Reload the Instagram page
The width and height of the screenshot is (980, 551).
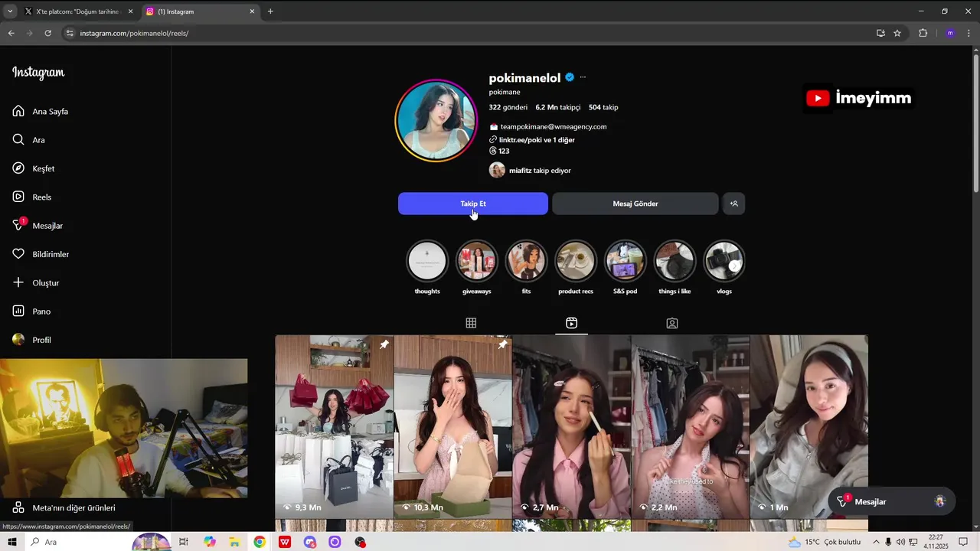pos(47,33)
